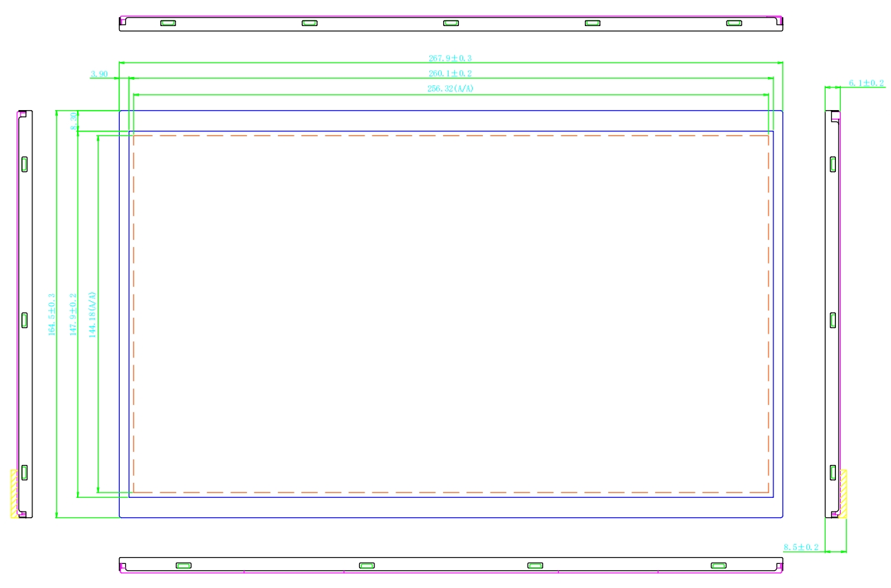Click the 147.9±0.2 height dimension text

click(73, 314)
